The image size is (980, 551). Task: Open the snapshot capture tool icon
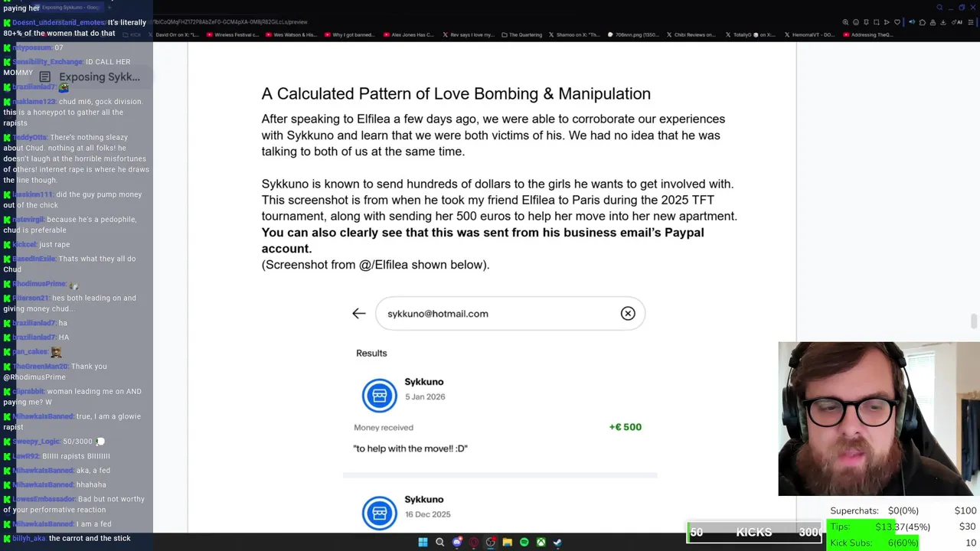coord(876,22)
